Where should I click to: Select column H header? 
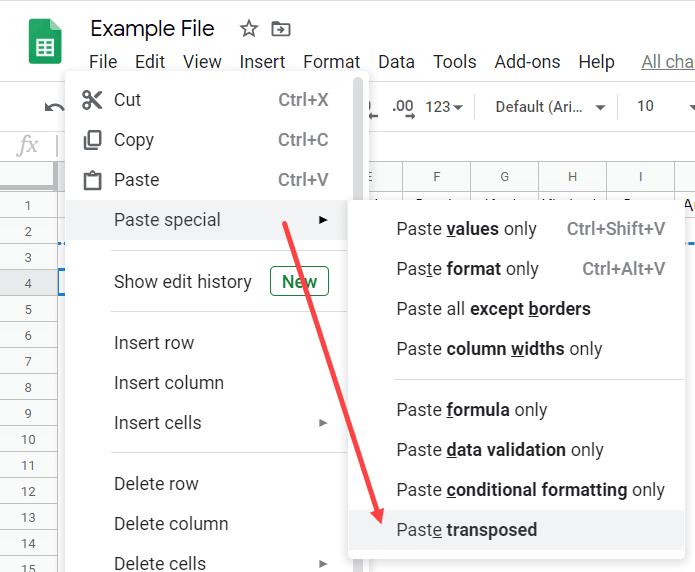(572, 177)
